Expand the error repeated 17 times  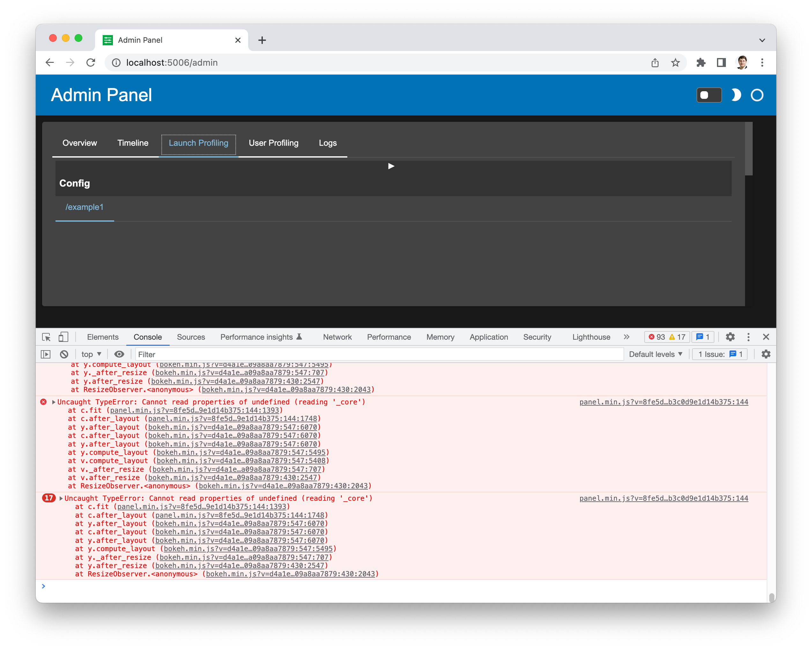(61, 499)
